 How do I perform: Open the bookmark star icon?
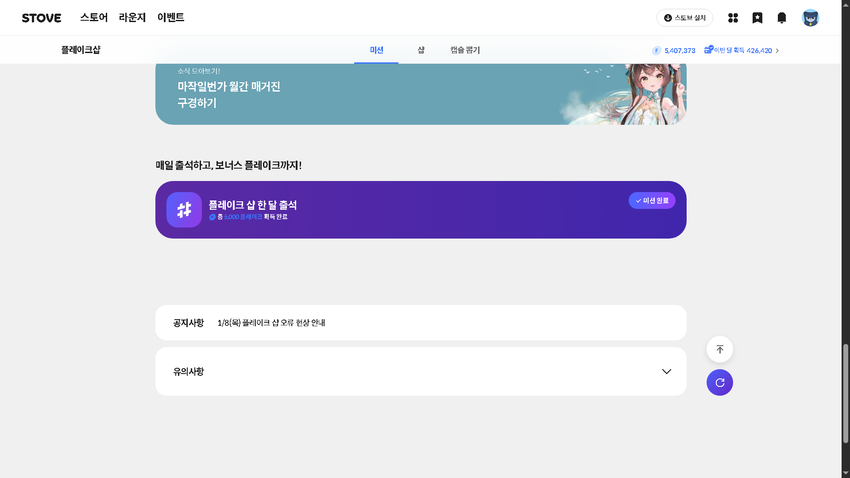757,18
